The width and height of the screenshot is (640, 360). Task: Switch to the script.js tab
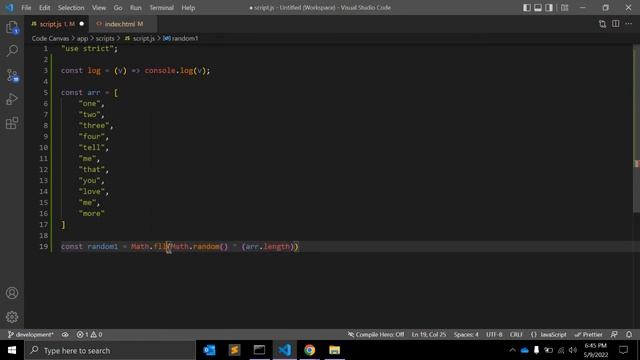[57, 24]
